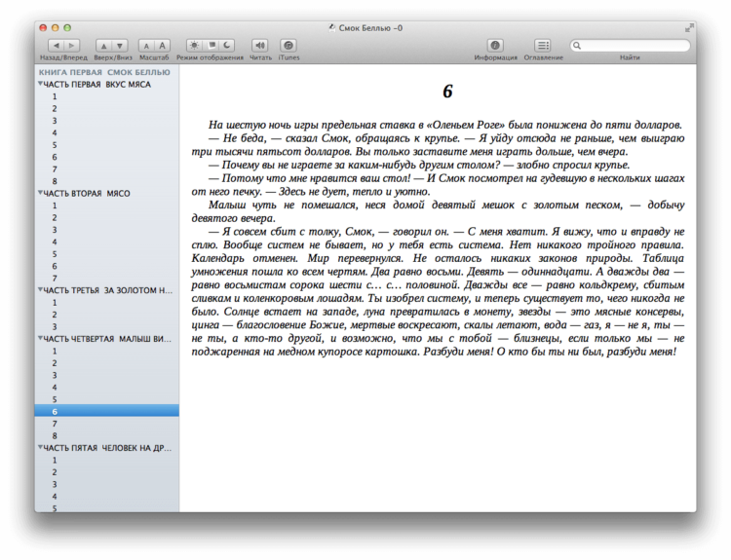This screenshot has height=560, width=731.
Task: Open chapter 1 of ЧАСТЬ ТРЕТЬЯ
Action: point(55,302)
